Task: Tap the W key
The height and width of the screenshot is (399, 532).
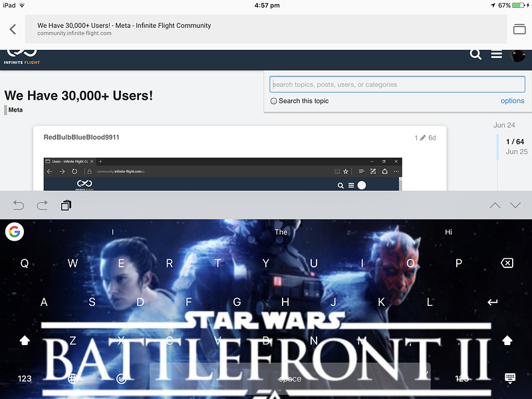Action: point(72,263)
